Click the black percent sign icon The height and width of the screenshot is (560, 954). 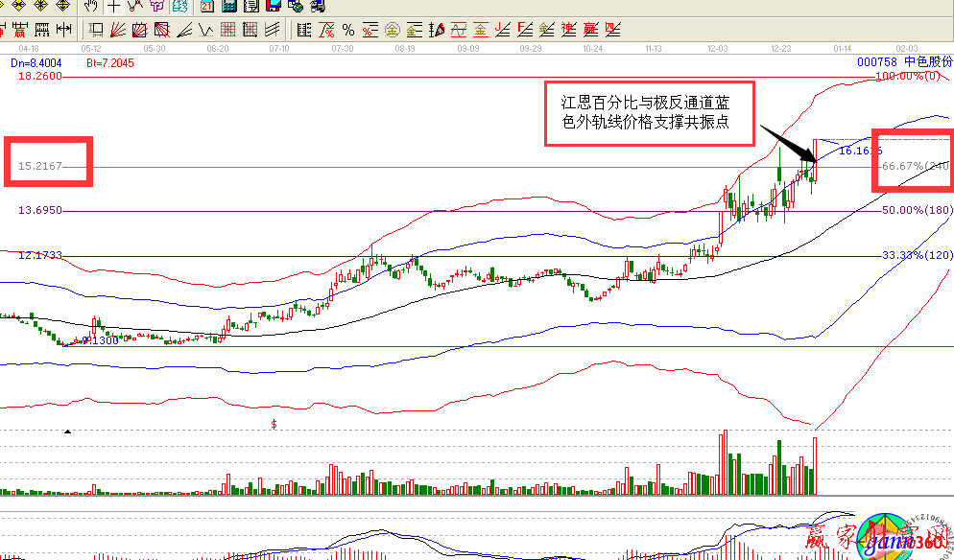[x=347, y=29]
